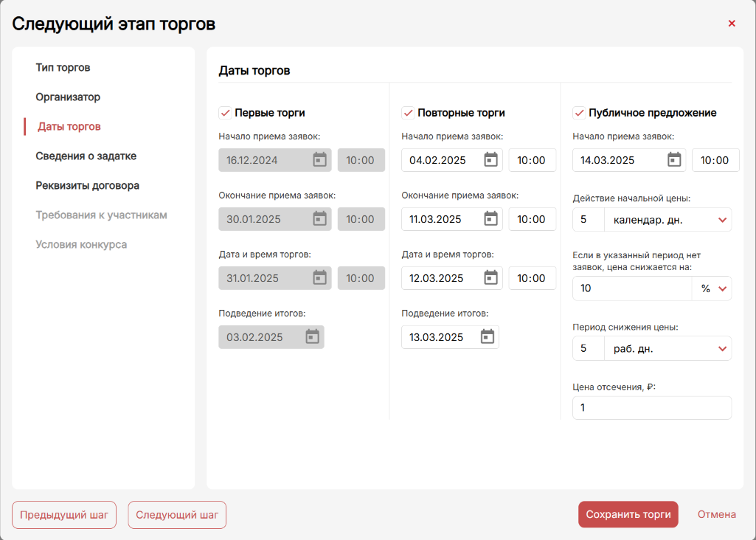756x540 pixels.
Task: Click the 14.03.2025 date field
Action: (628, 160)
